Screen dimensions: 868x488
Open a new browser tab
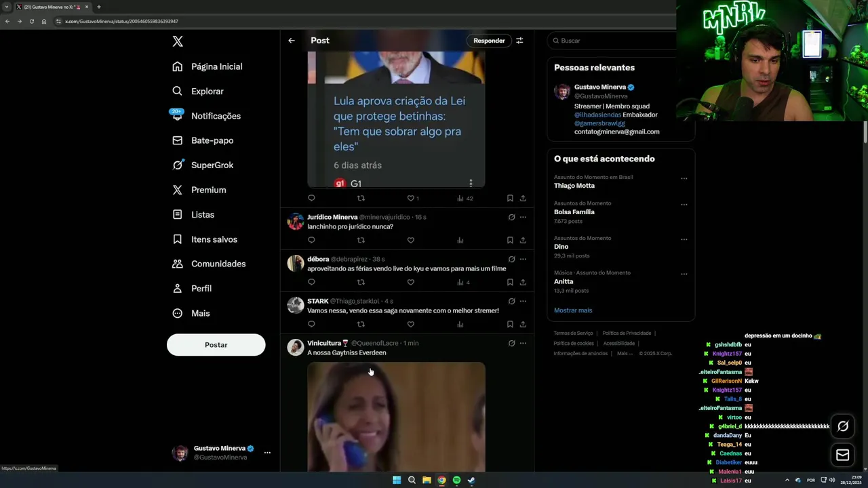point(98,7)
